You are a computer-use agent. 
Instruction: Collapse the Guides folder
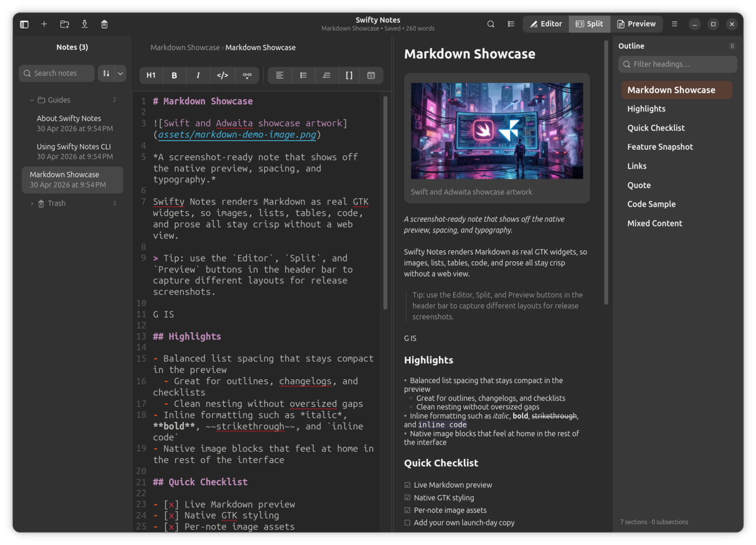click(32, 100)
